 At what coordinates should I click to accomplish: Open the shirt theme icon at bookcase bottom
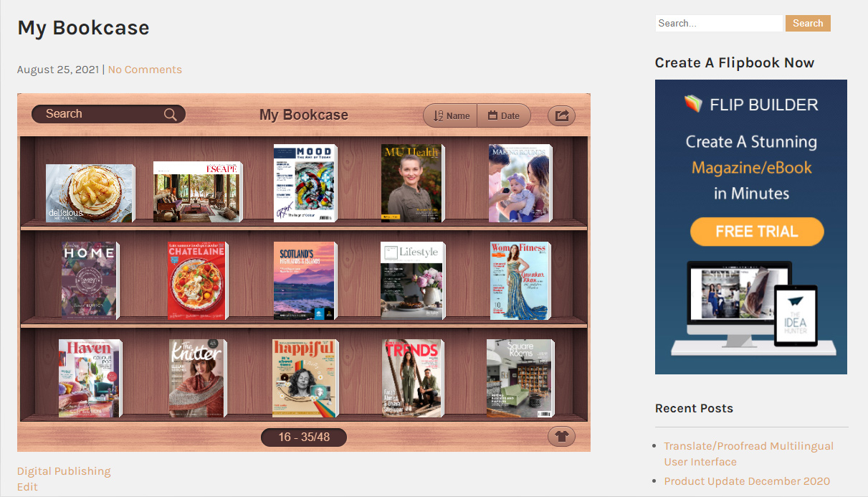click(x=561, y=436)
